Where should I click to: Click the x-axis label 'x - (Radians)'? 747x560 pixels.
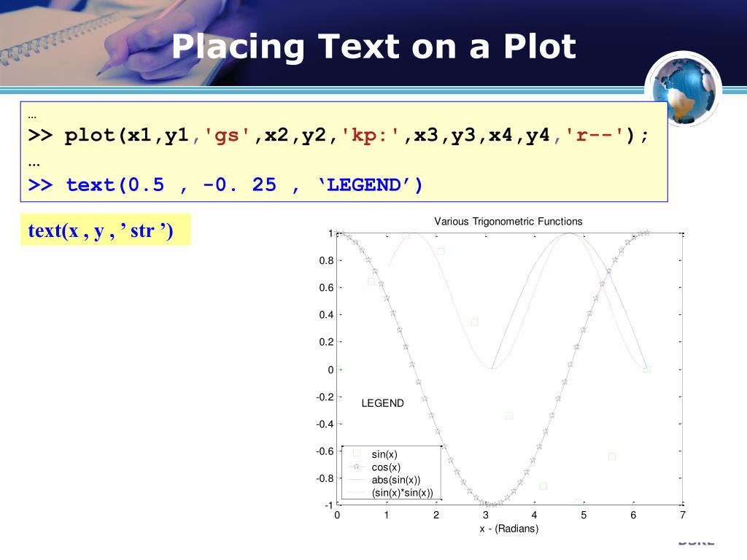(x=508, y=529)
